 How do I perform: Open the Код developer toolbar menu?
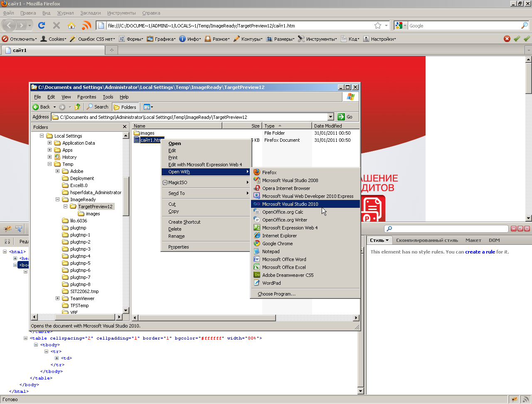350,39
